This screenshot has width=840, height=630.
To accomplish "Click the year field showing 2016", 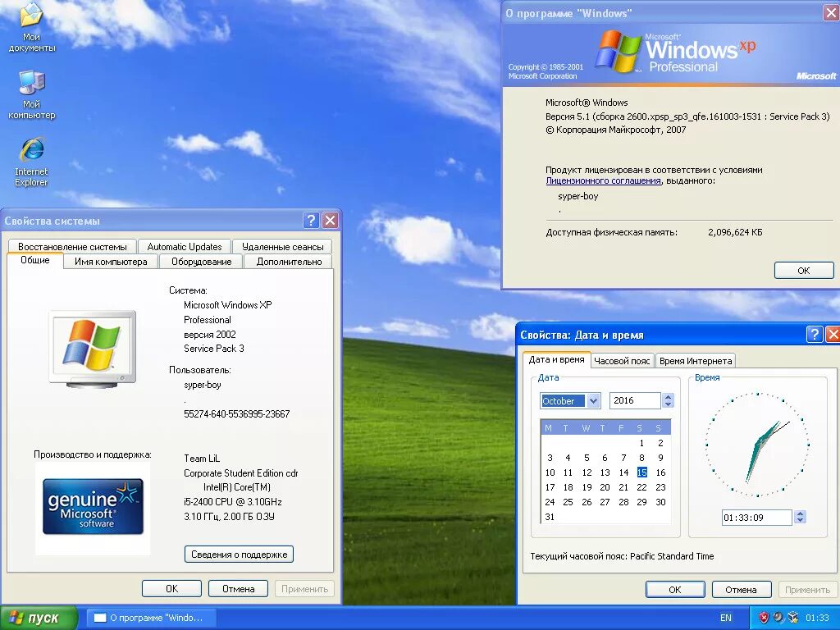I will click(635, 400).
